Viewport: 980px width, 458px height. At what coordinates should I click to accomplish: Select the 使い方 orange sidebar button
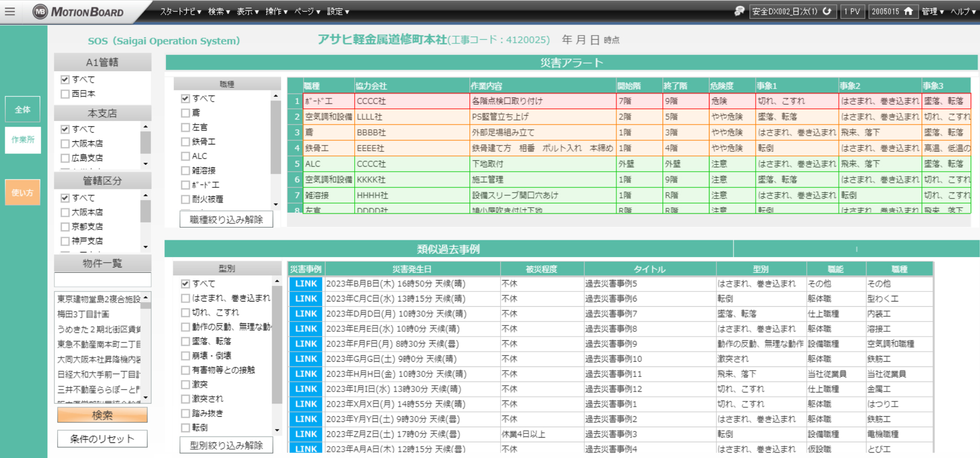tap(22, 193)
